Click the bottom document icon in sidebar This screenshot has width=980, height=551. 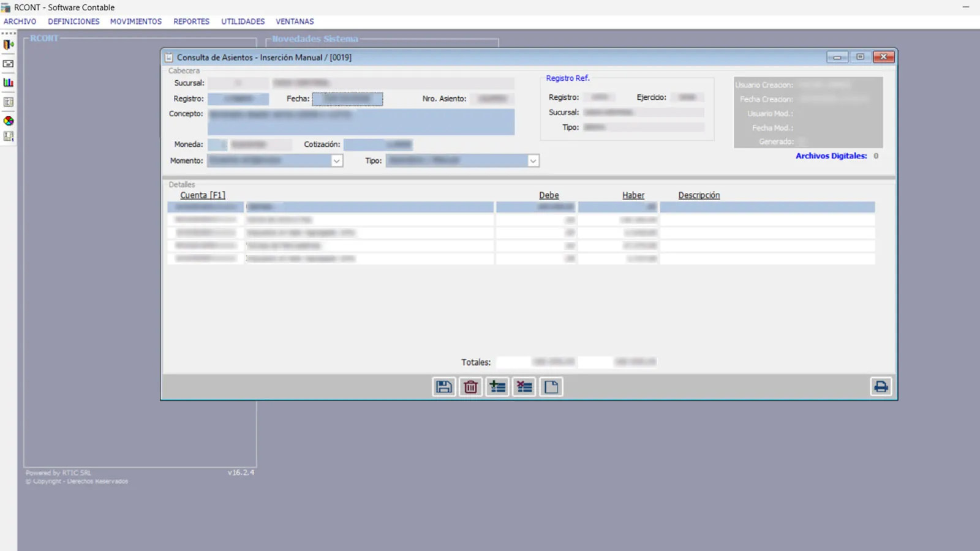coord(9,137)
